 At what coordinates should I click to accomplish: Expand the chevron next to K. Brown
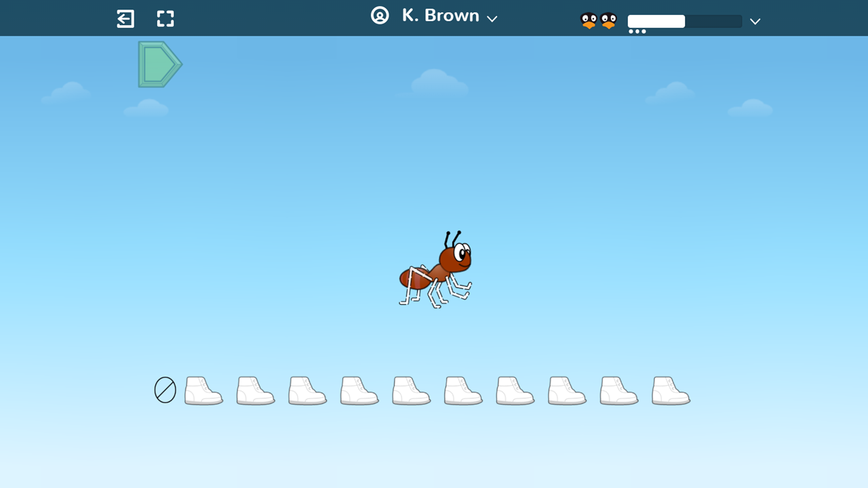[492, 19]
